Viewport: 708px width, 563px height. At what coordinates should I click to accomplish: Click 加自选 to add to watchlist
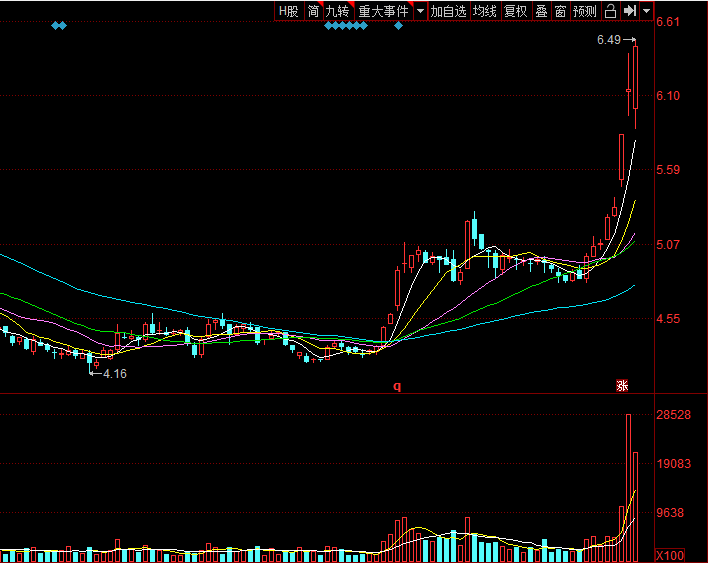pos(448,11)
